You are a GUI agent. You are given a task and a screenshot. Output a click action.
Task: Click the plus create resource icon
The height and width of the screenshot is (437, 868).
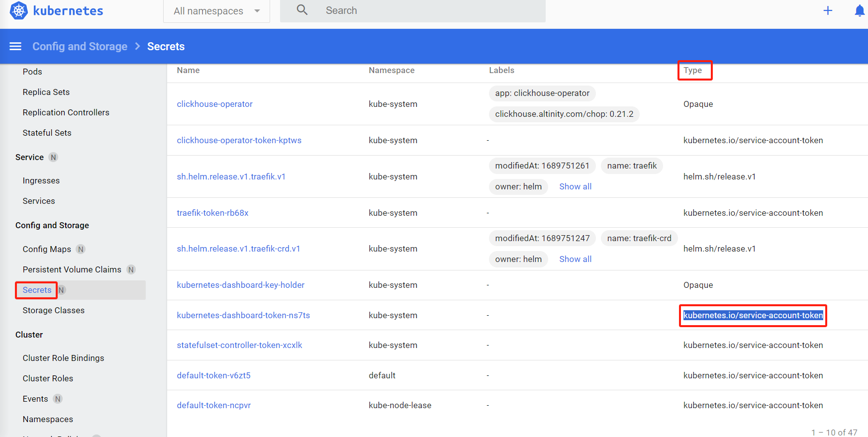pos(828,10)
